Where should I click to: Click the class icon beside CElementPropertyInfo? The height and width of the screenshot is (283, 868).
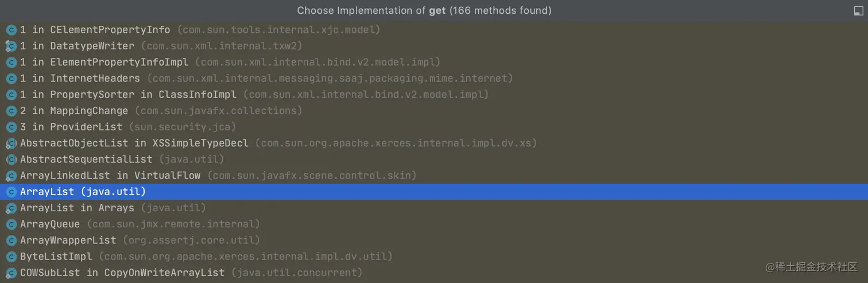pyautogui.click(x=11, y=30)
